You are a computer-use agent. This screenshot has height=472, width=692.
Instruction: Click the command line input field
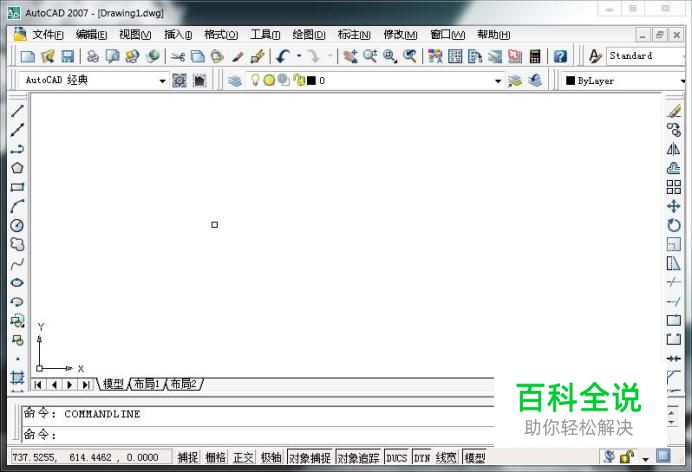click(258, 435)
